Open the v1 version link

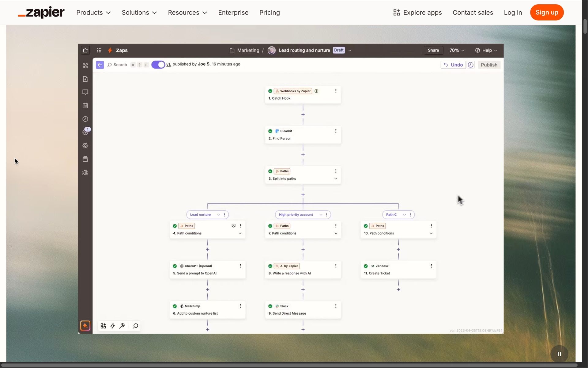(168, 64)
